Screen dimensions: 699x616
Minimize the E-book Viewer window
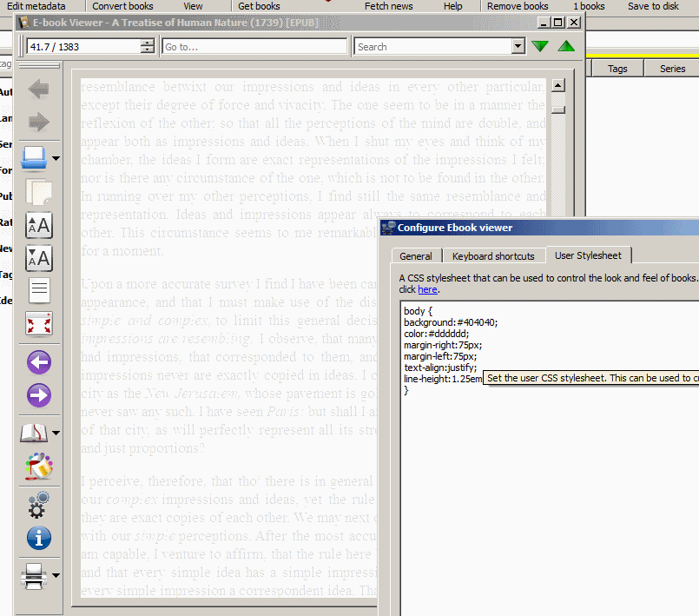click(x=543, y=23)
